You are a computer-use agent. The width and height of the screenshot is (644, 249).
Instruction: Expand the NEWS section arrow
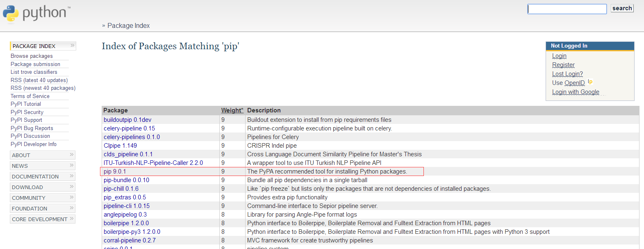(x=72, y=165)
